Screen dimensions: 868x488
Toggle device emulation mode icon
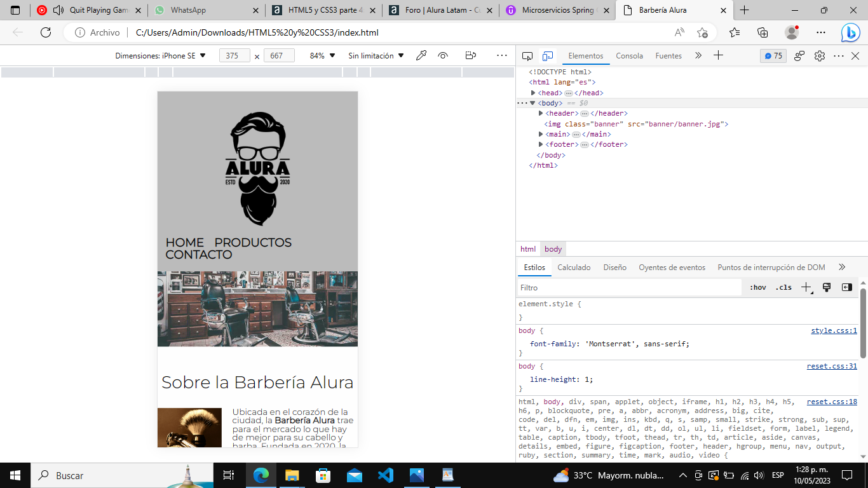coord(548,56)
